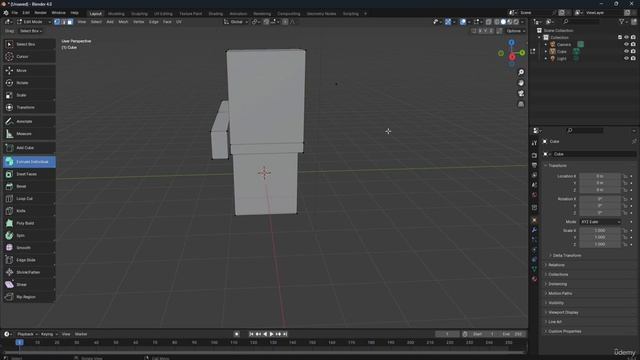Disable Cube in renders via camera icon
The width and height of the screenshot is (640, 360).
[x=633, y=51]
